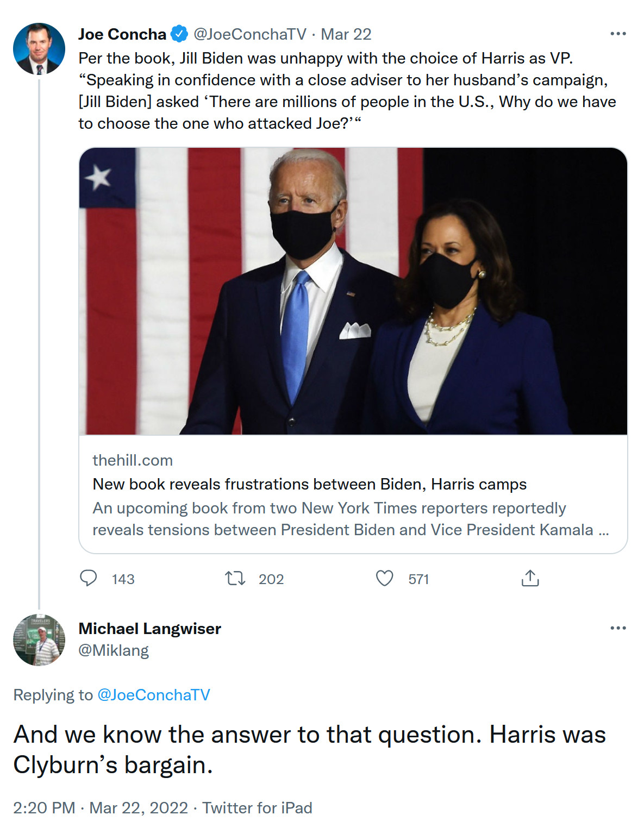Open Michael Langwiser's profile picture
Screen dimensions: 644x834
pos(39,640)
